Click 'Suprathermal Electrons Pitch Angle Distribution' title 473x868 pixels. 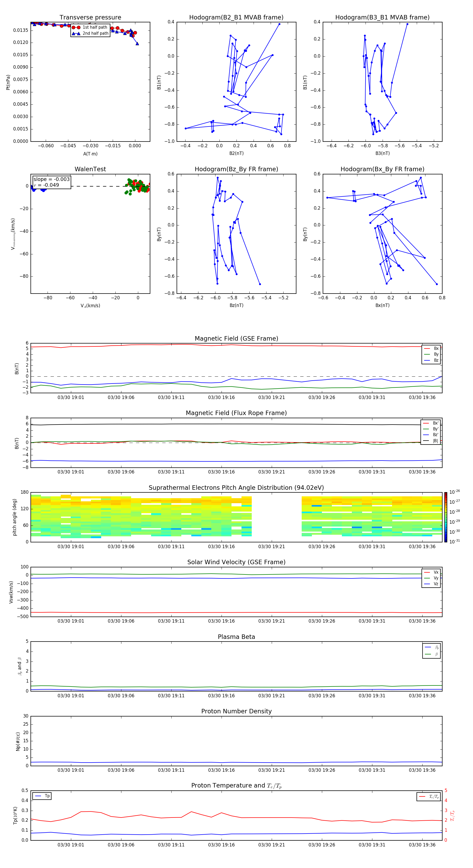click(x=236, y=488)
